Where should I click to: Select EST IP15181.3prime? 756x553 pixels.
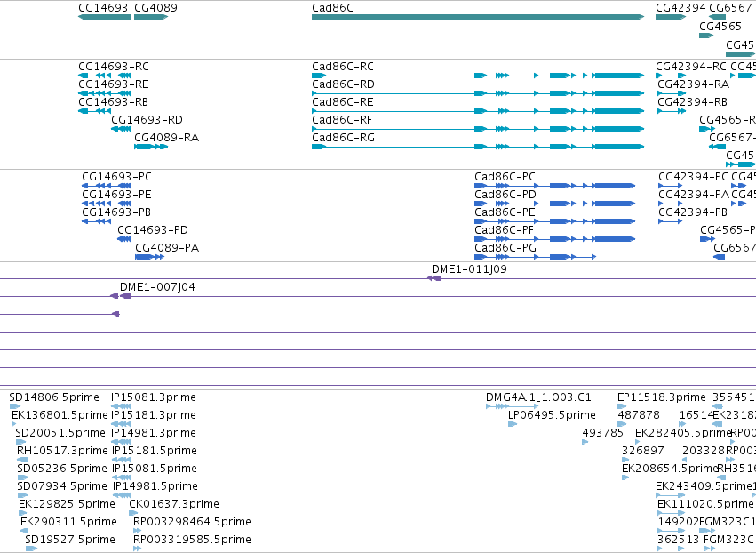tap(121, 424)
